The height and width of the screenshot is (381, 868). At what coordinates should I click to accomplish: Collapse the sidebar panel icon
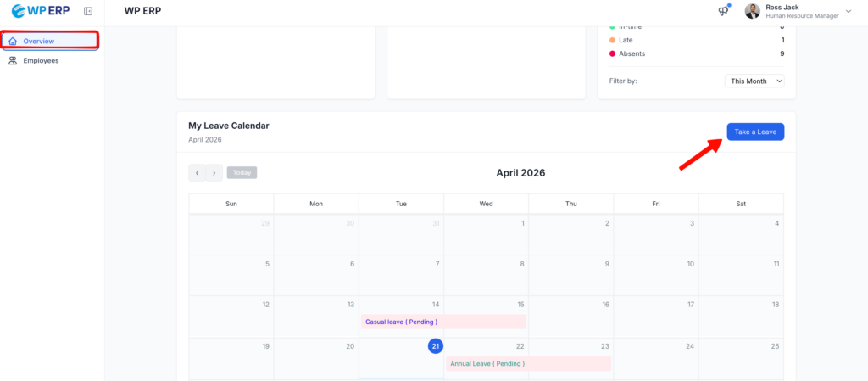click(88, 11)
